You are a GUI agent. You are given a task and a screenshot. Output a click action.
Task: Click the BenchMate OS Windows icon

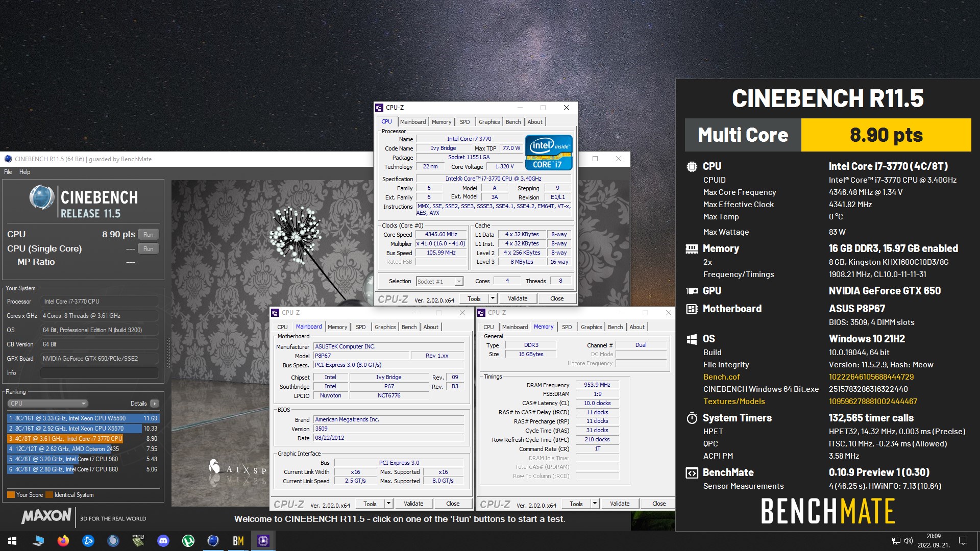692,339
